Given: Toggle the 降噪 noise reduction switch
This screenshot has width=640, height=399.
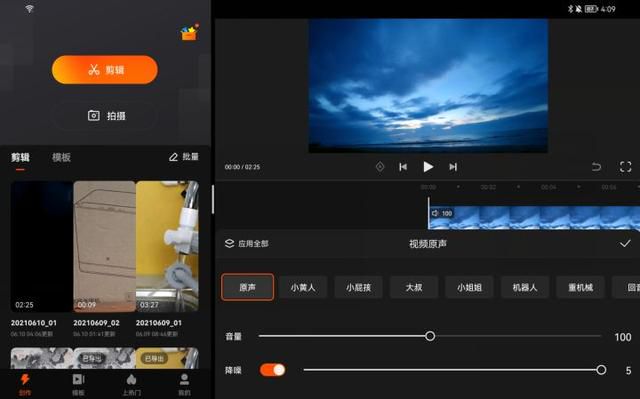Looking at the screenshot, I should coord(272,370).
